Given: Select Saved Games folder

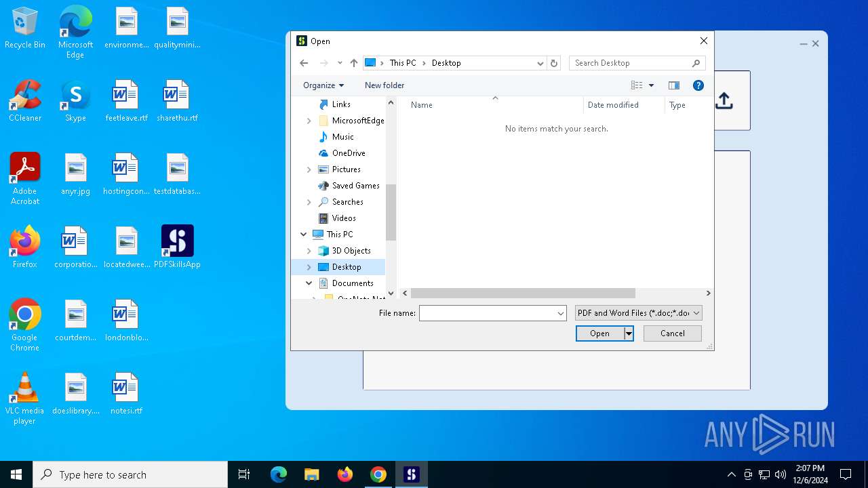Looking at the screenshot, I should [356, 186].
